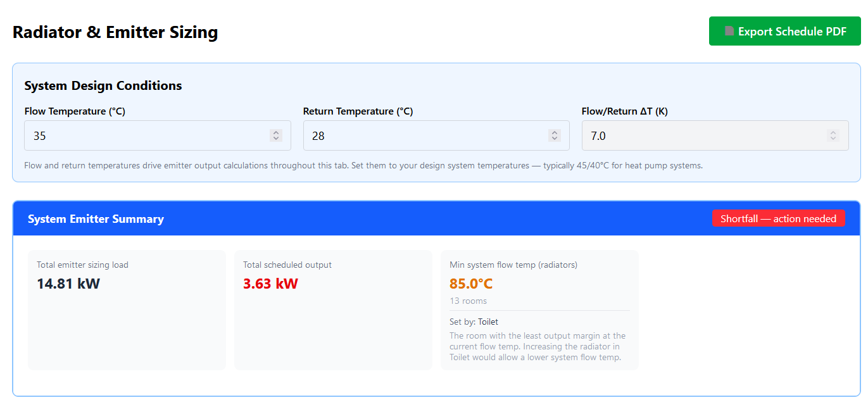This screenshot has height=407, width=868.
Task: Click the System Design Conditions heading
Action: [x=103, y=85]
